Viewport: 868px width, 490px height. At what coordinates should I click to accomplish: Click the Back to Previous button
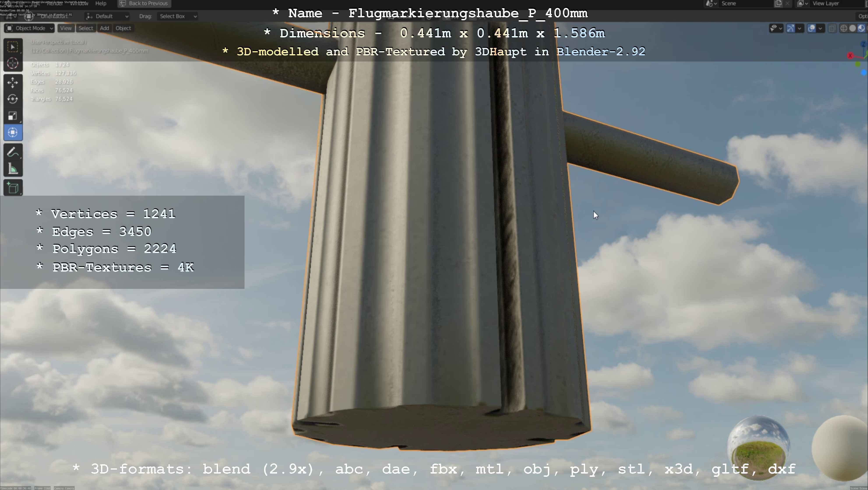pyautogui.click(x=144, y=3)
